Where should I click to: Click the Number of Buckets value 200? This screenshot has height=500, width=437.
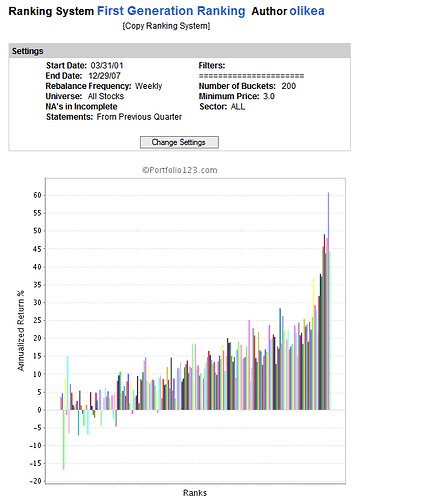[x=289, y=86]
